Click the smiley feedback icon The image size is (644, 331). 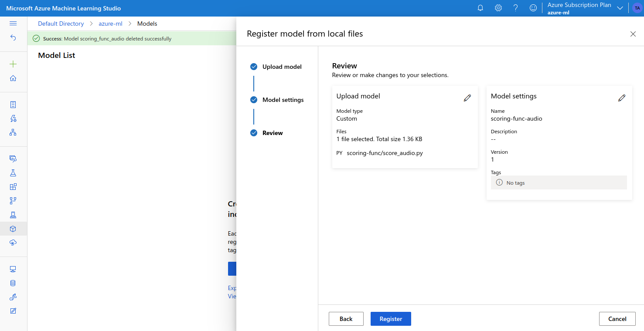pyautogui.click(x=533, y=8)
